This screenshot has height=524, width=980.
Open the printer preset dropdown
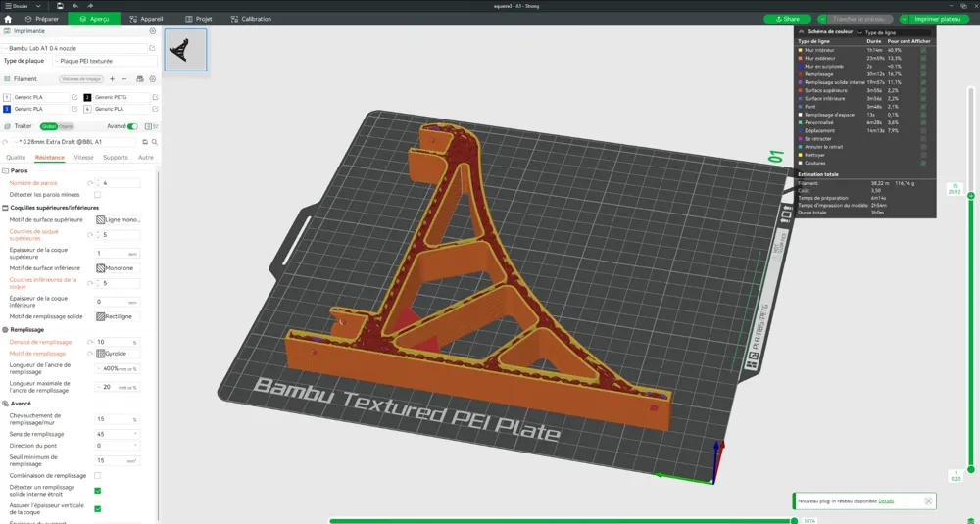pyautogui.click(x=74, y=48)
